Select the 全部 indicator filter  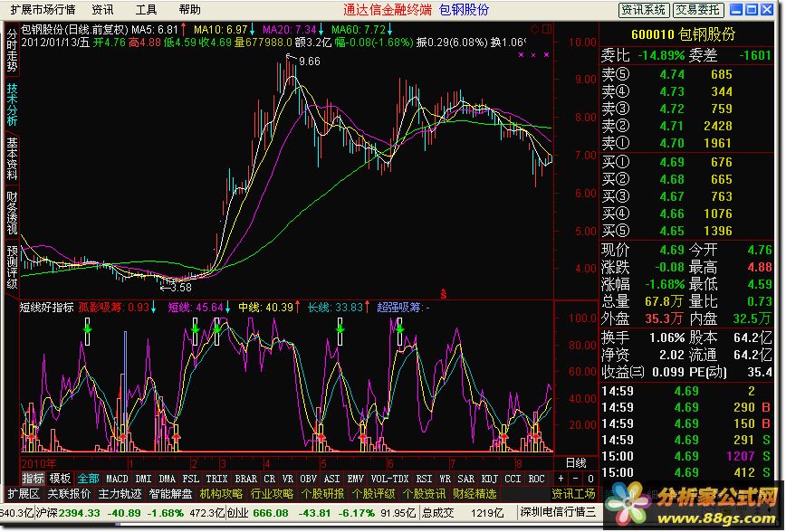(88, 479)
